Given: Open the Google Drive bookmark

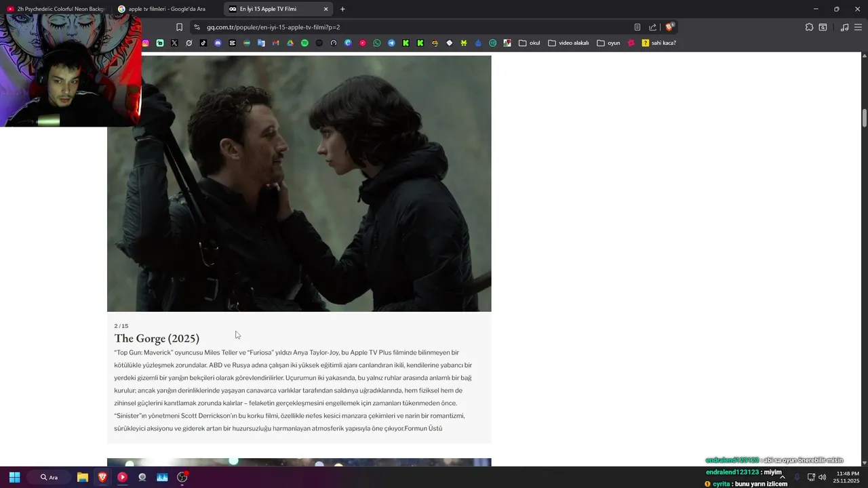Looking at the screenshot, I should [290, 43].
